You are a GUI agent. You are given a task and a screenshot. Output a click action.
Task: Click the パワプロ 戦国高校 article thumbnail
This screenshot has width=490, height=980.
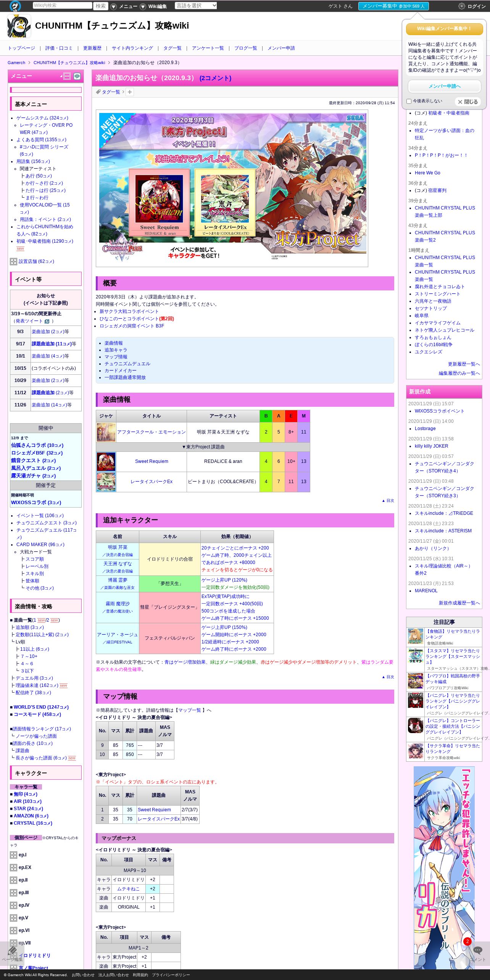point(416,681)
